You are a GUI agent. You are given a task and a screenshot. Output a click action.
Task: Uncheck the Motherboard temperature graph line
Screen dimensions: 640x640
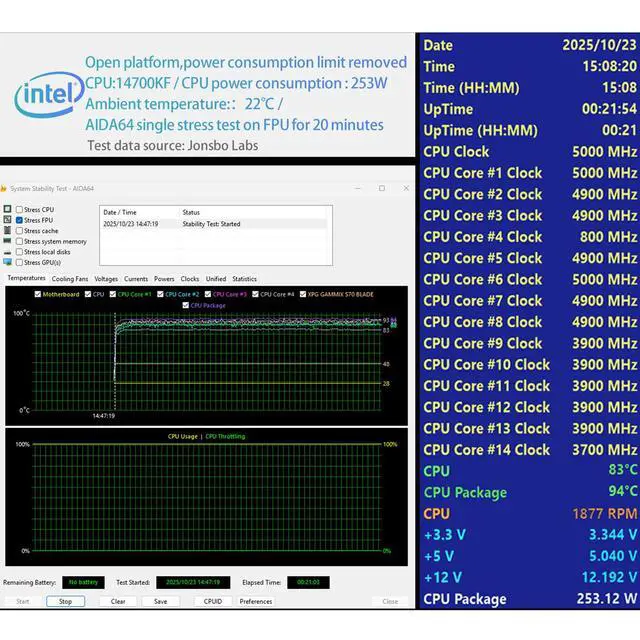tap(38, 294)
